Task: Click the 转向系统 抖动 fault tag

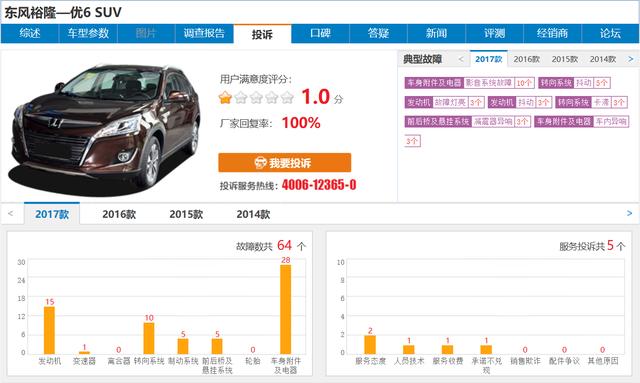Action: click(x=574, y=83)
